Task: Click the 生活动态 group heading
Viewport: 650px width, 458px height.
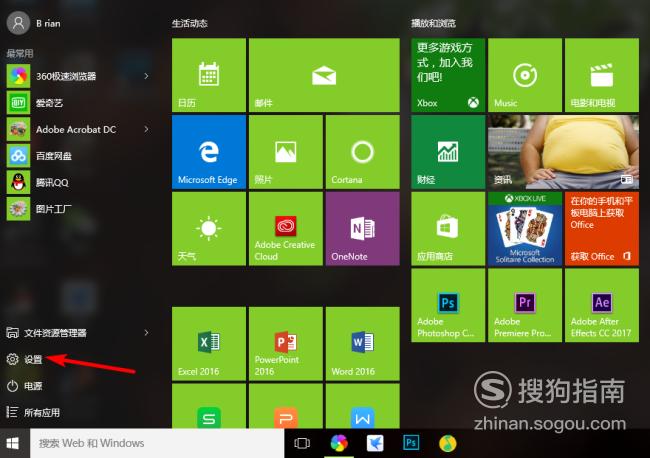Action: pos(189,23)
